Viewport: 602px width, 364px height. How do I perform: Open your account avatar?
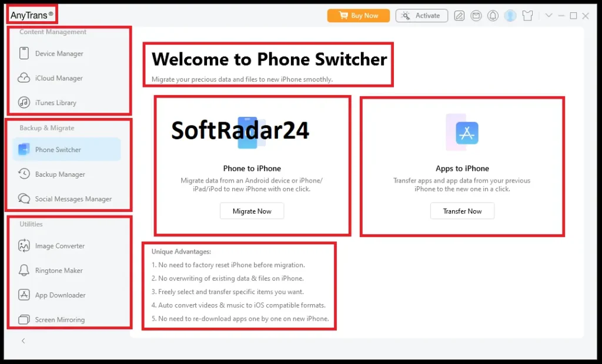(x=509, y=15)
